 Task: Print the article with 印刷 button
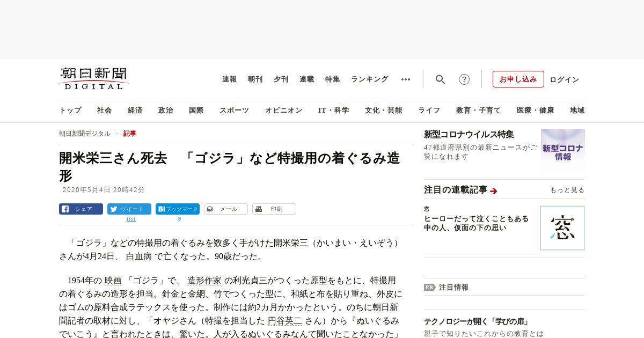point(274,209)
